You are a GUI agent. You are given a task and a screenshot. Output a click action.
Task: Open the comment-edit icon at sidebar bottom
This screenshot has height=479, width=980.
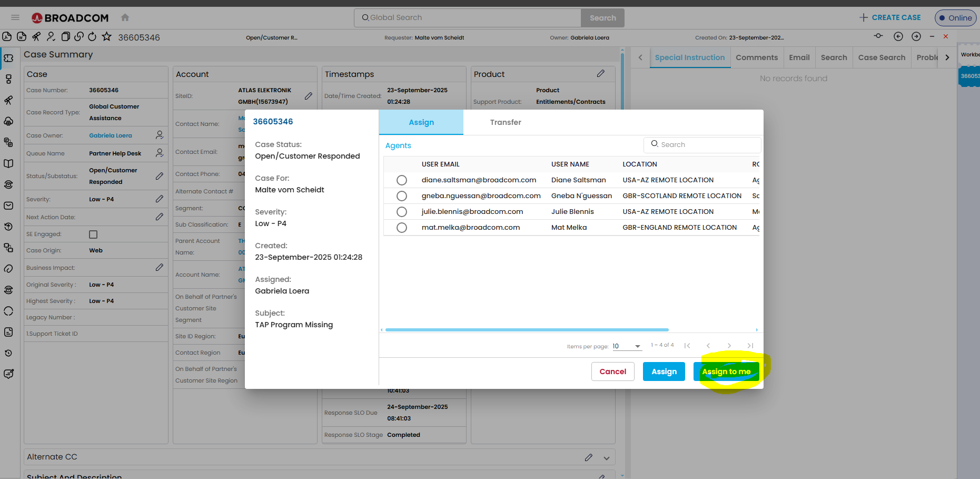pos(8,374)
